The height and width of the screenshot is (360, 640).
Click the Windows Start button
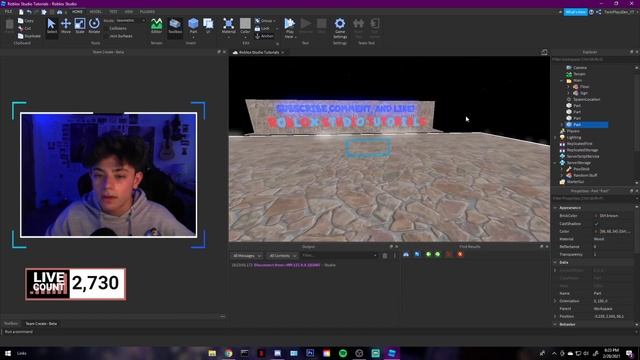(8, 353)
